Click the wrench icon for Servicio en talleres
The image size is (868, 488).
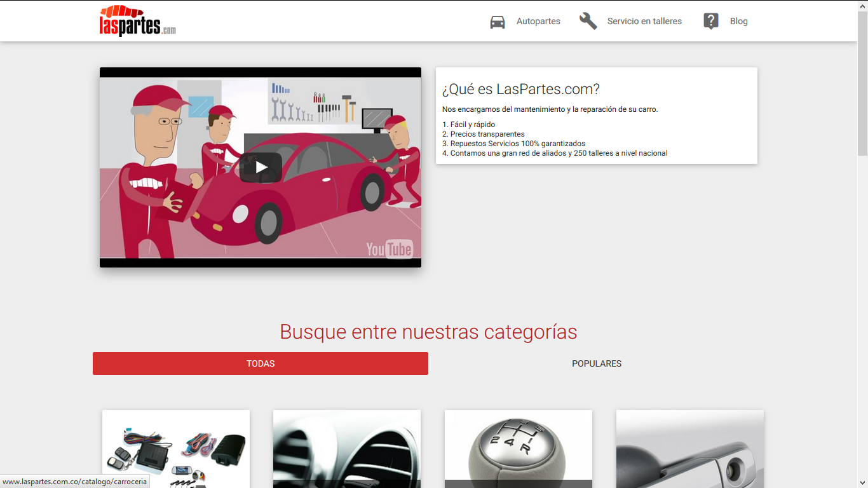[588, 21]
